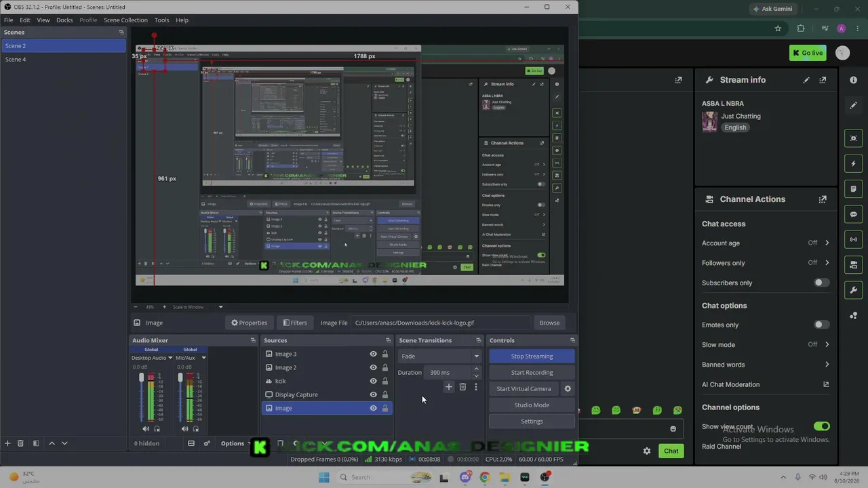Expand Slow mode setting
Screen dimensions: 868x488
click(x=827, y=344)
